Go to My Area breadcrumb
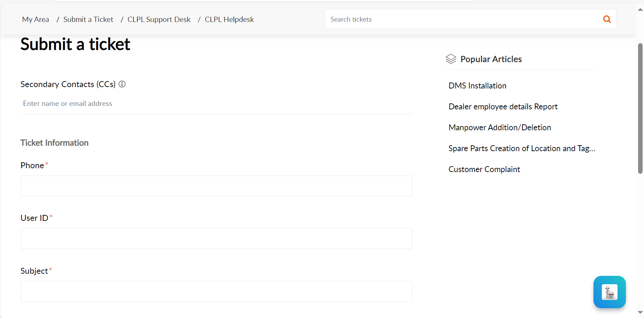 tap(36, 20)
